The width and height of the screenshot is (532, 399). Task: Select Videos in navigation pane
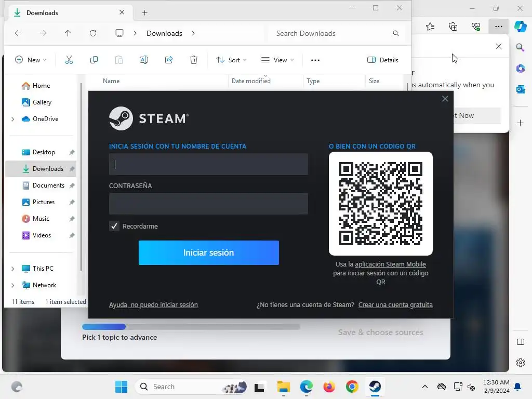(41, 235)
